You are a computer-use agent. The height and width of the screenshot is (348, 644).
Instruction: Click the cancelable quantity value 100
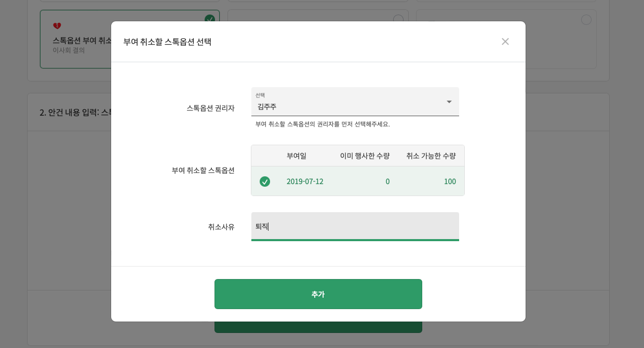450,182
